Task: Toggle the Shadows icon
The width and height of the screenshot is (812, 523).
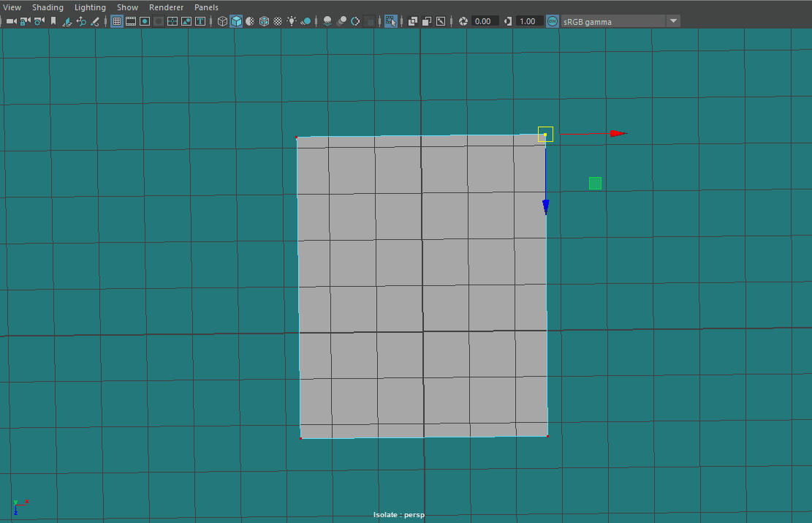Action: click(306, 21)
